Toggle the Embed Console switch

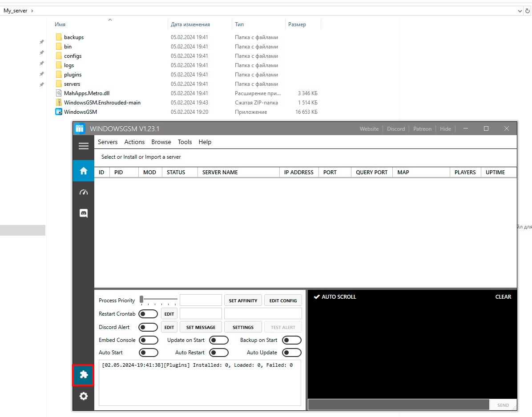tap(148, 340)
